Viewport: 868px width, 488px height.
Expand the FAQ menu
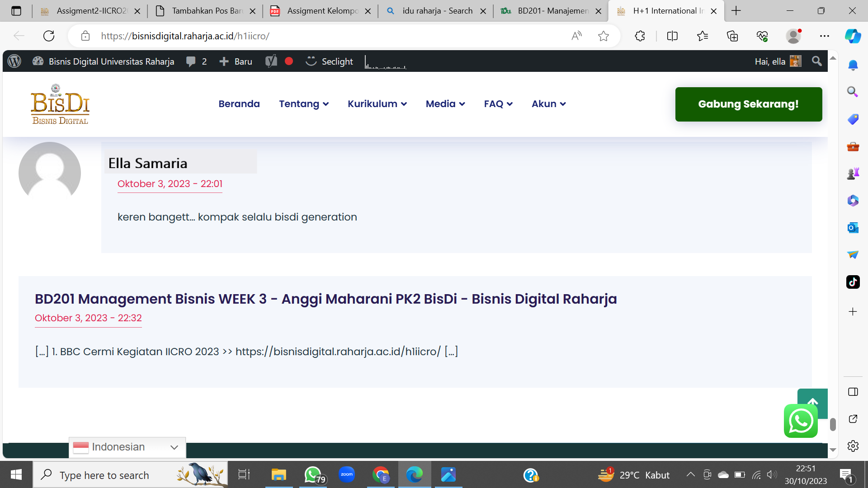pos(498,104)
